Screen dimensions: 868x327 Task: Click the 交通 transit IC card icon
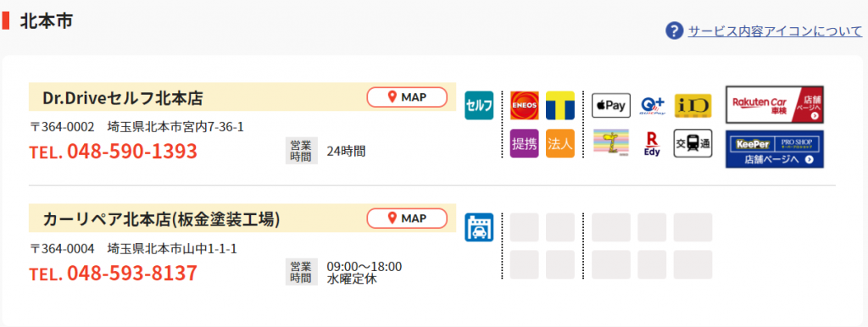pyautogui.click(x=693, y=143)
